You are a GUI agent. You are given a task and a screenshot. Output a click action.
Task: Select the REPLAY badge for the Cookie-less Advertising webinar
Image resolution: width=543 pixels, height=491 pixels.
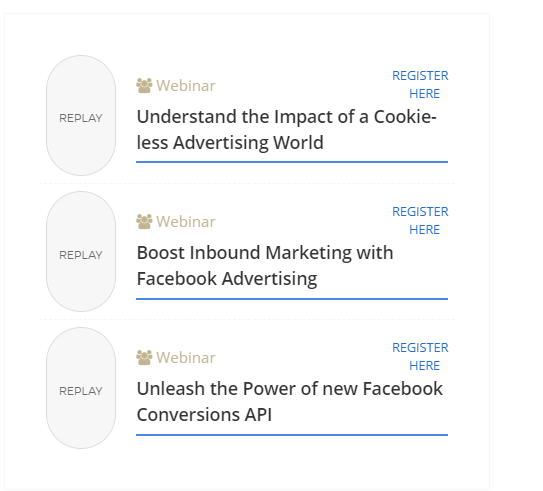(81, 116)
